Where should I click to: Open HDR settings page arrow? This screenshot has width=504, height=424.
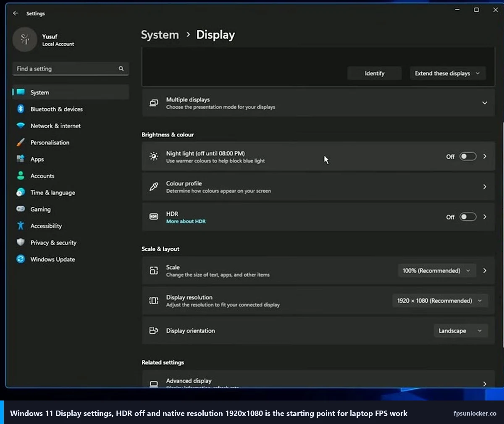pos(485,217)
